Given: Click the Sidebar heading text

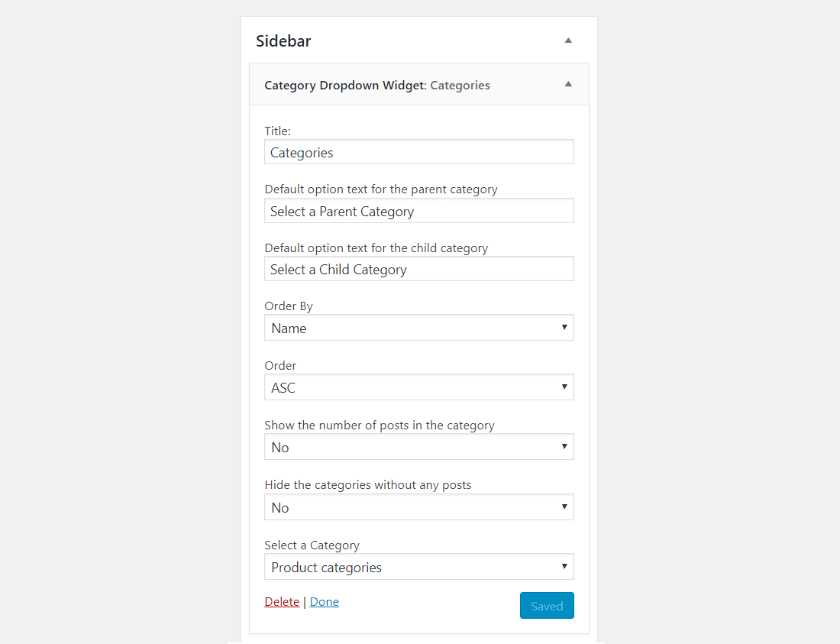Looking at the screenshot, I should [283, 41].
